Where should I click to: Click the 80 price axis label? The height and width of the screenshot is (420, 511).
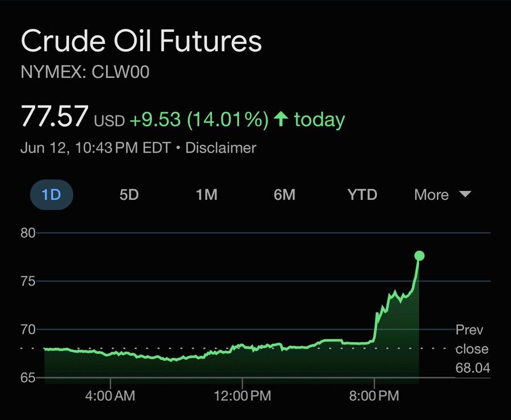[x=28, y=232]
